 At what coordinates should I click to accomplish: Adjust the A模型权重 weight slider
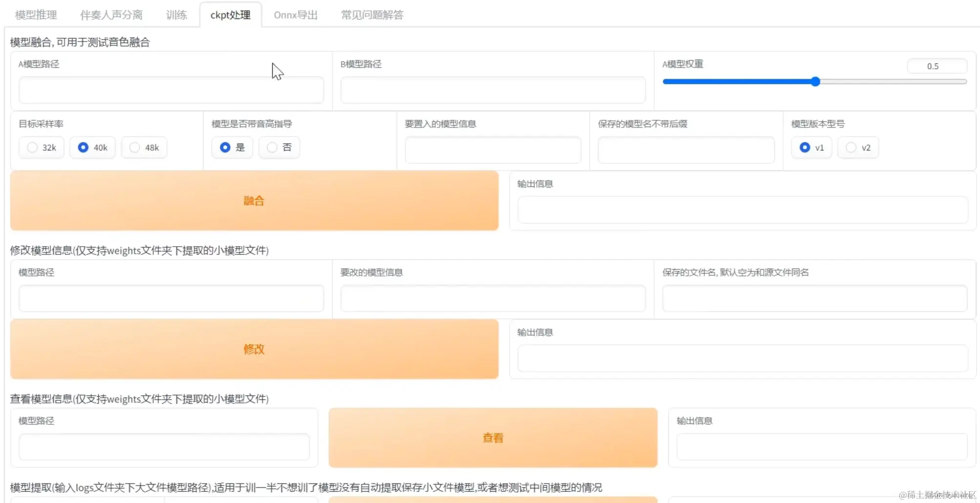(x=815, y=82)
